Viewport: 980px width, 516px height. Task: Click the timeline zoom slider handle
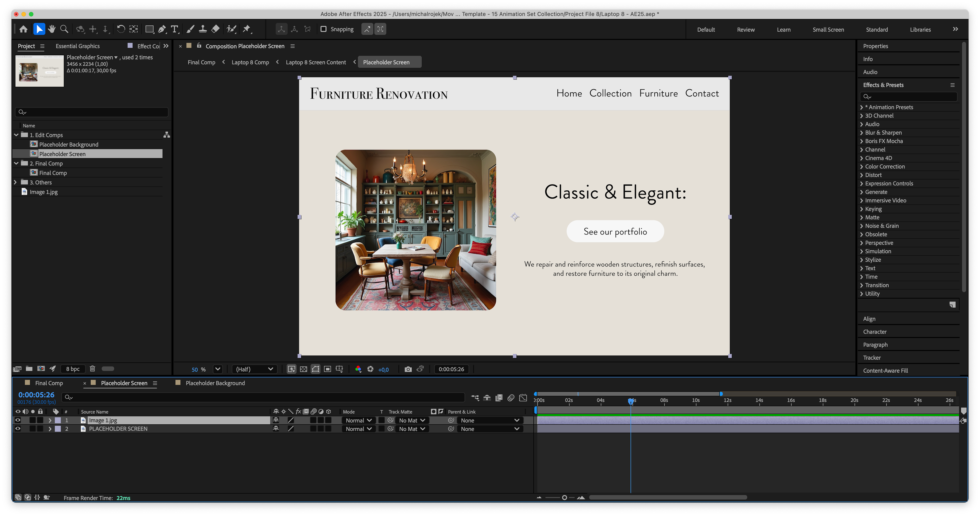564,497
